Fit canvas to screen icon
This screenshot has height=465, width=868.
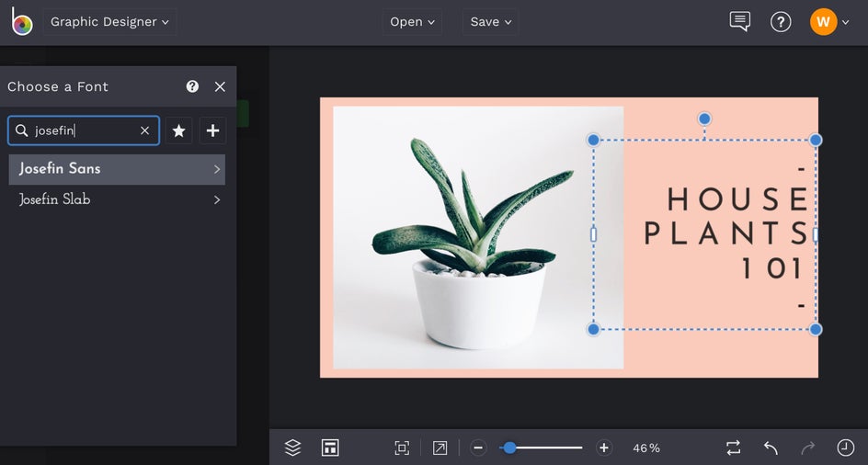click(x=402, y=448)
